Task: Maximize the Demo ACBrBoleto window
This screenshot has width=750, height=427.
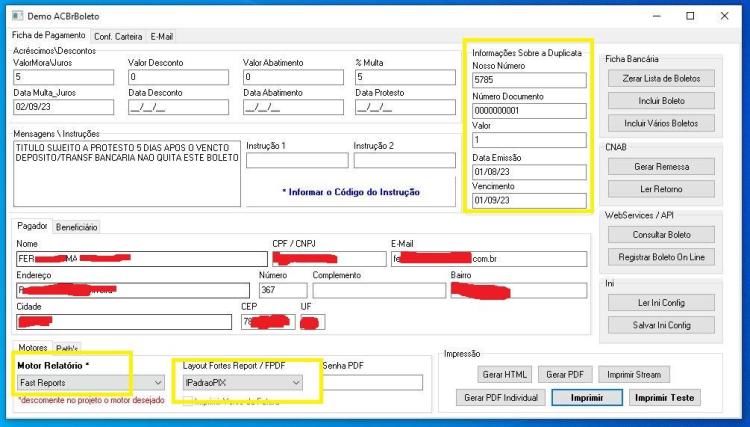Action: 690,16
